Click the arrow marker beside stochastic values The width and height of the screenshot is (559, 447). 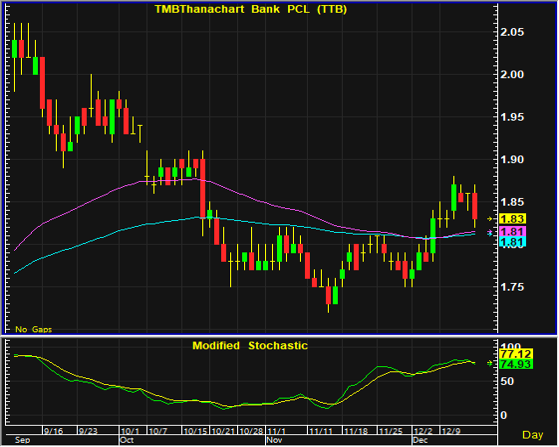[x=490, y=363]
